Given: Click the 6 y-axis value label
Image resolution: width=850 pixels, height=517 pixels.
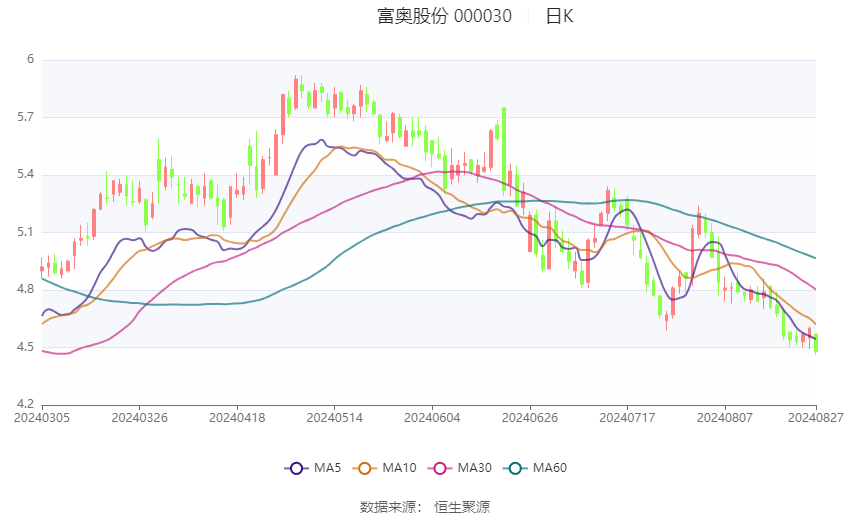Looking at the screenshot, I should (x=30, y=59).
